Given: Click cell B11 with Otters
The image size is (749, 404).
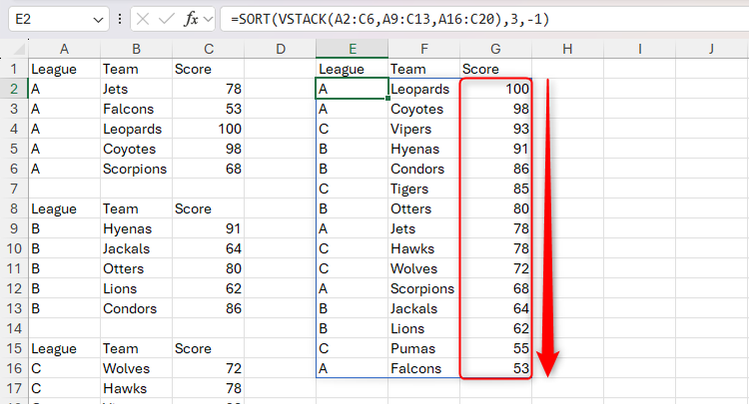Looking at the screenshot, I should (x=136, y=269).
